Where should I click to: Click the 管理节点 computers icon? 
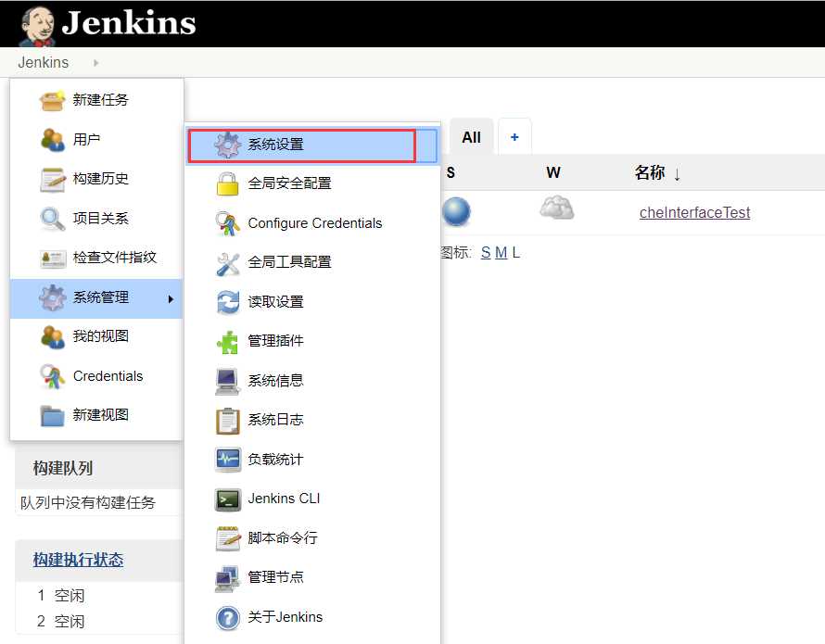[227, 578]
